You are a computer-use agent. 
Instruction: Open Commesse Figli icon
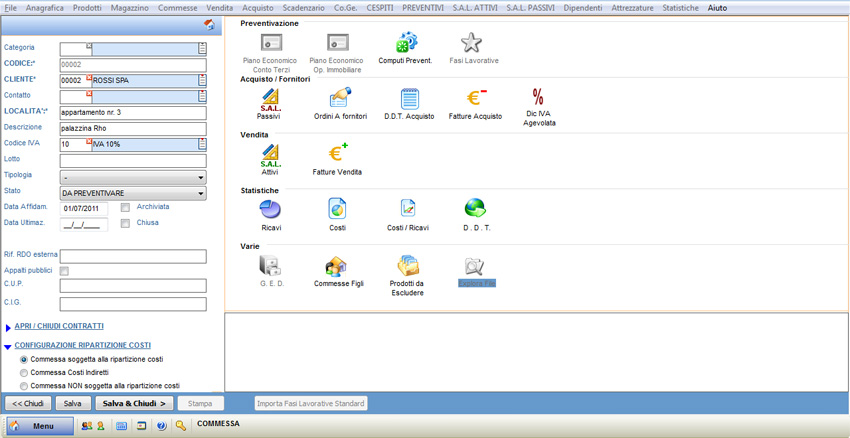pos(336,266)
